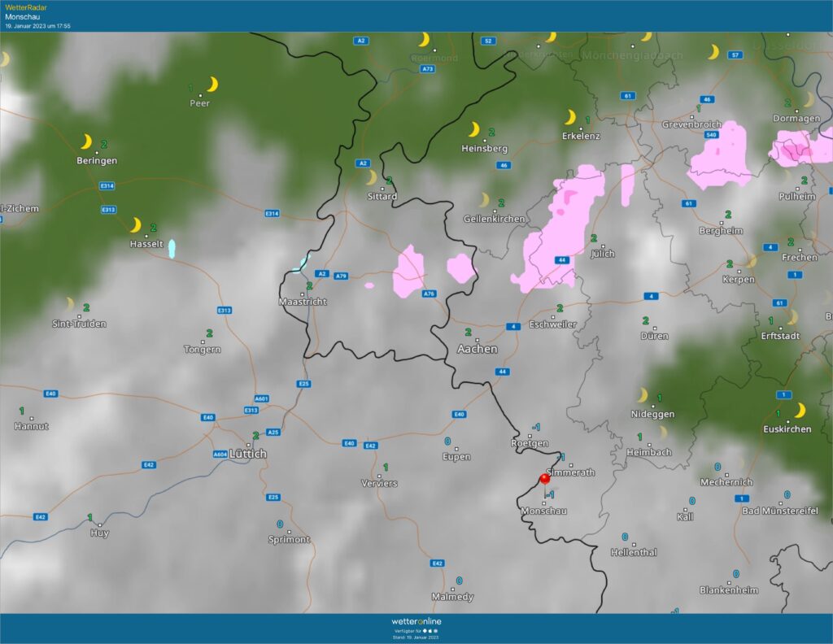Select the moon icon next to Beringen
The image size is (833, 644).
(86, 141)
